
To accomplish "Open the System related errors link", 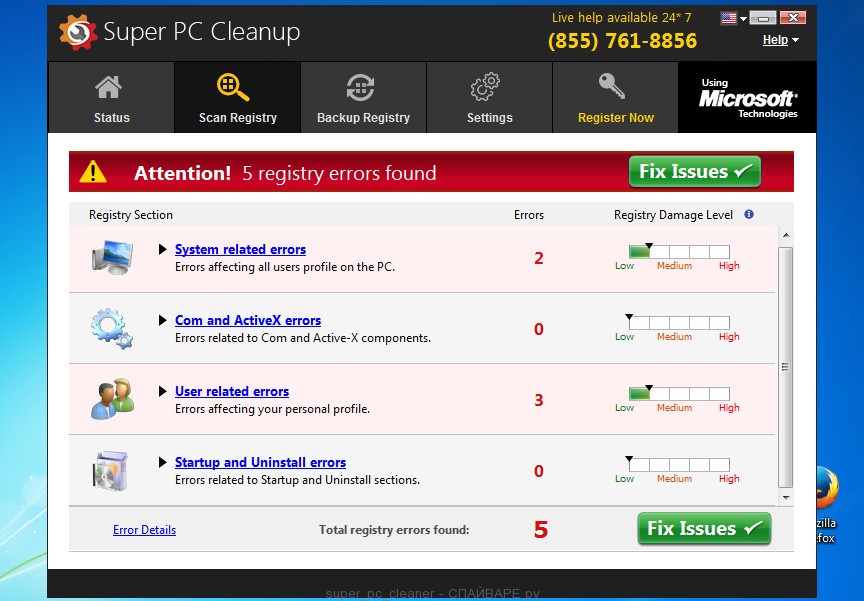I will 240,250.
